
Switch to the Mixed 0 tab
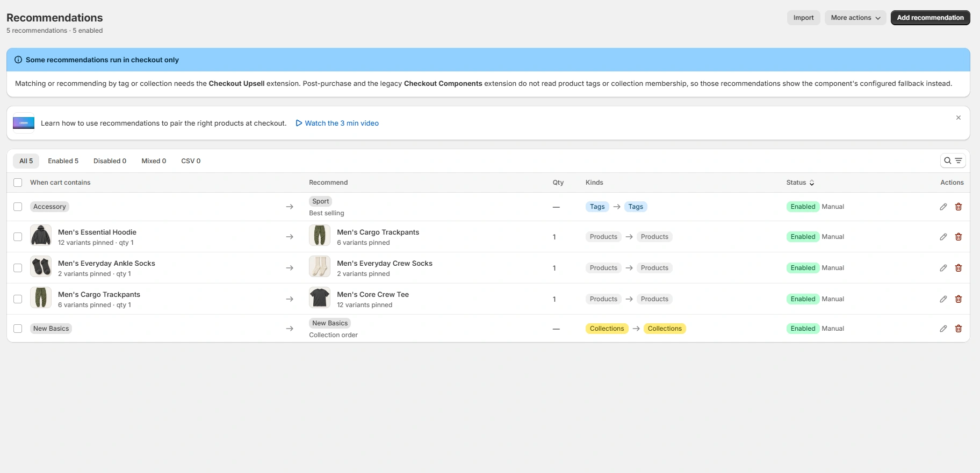pyautogui.click(x=154, y=161)
